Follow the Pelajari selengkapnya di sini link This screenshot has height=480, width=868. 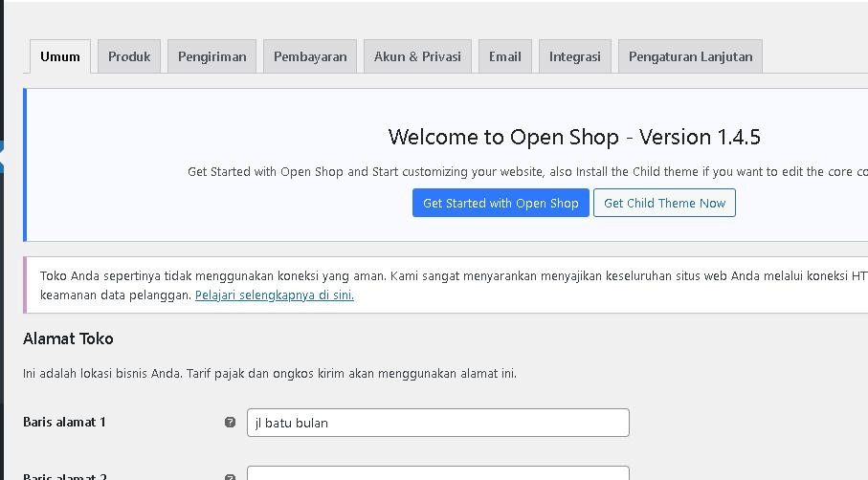tap(275, 295)
